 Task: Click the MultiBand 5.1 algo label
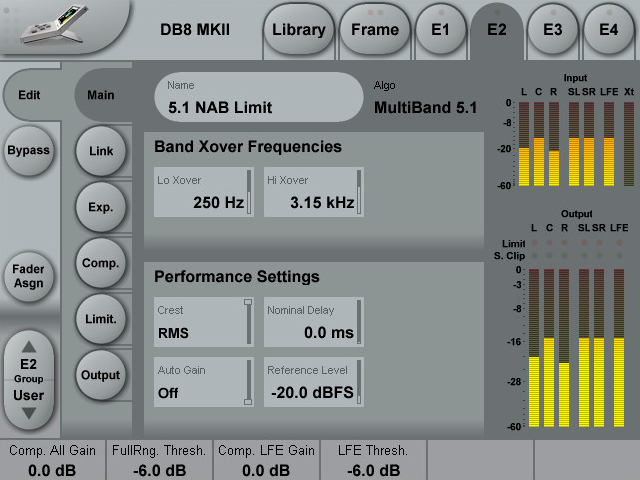[425, 107]
